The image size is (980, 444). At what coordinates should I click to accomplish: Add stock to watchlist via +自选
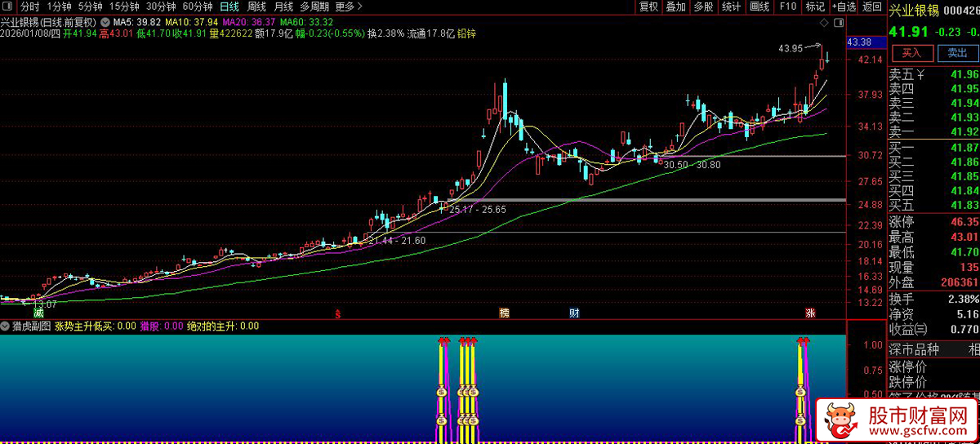[x=842, y=7]
